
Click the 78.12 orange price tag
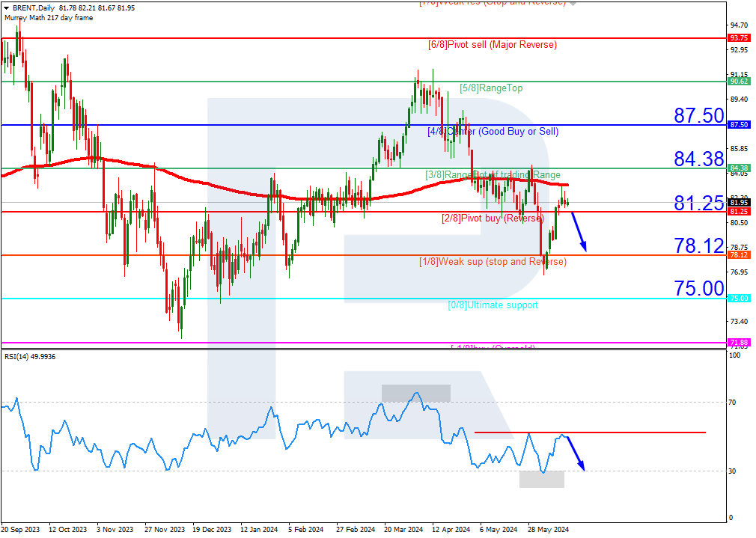[x=739, y=255]
